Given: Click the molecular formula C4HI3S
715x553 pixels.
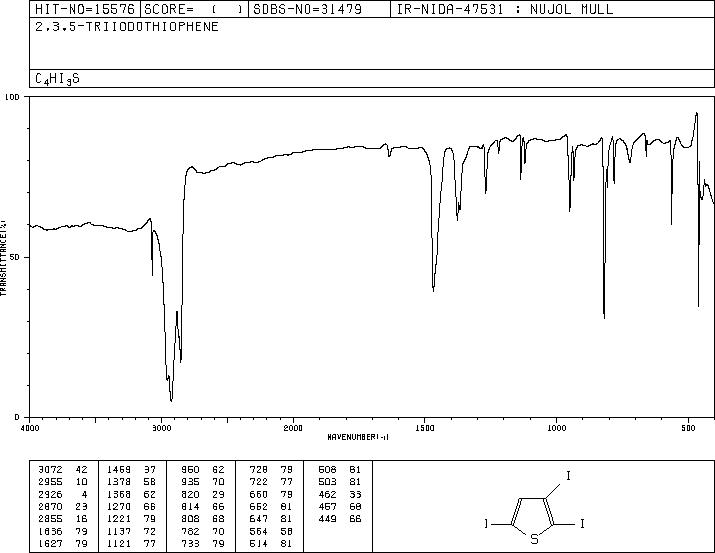Looking at the screenshot, I should pyautogui.click(x=57, y=79).
